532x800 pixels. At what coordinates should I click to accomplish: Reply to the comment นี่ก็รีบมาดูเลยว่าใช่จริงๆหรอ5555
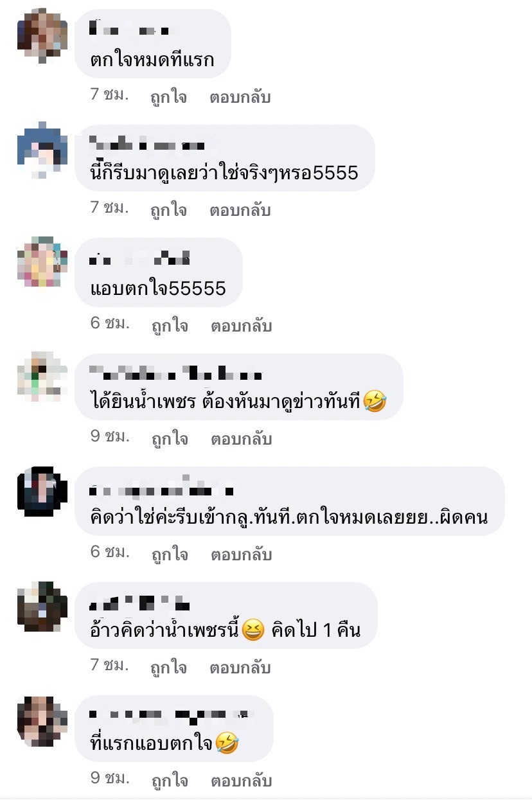tap(240, 211)
